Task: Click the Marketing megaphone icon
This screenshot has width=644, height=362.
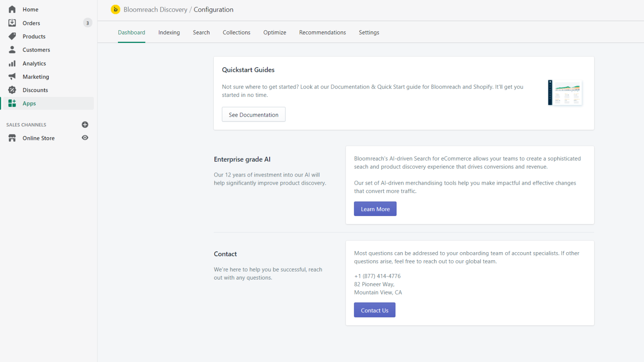Action: 12,76
